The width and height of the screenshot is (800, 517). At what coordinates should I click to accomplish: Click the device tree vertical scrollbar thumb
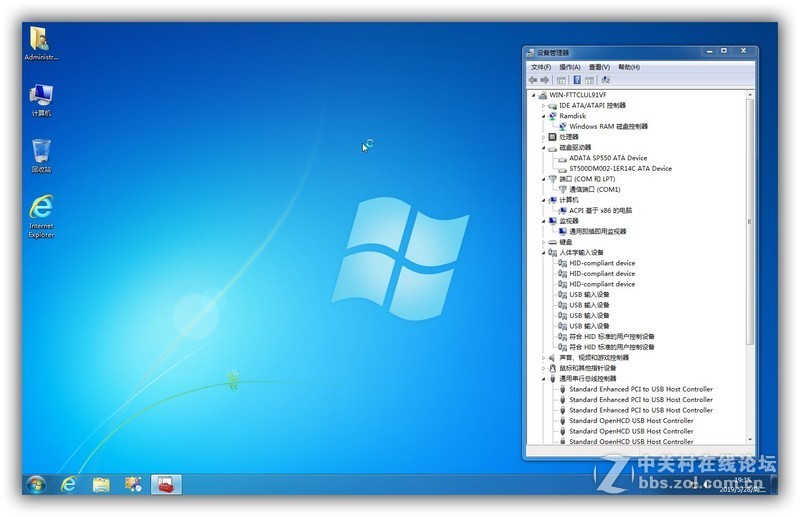click(749, 221)
